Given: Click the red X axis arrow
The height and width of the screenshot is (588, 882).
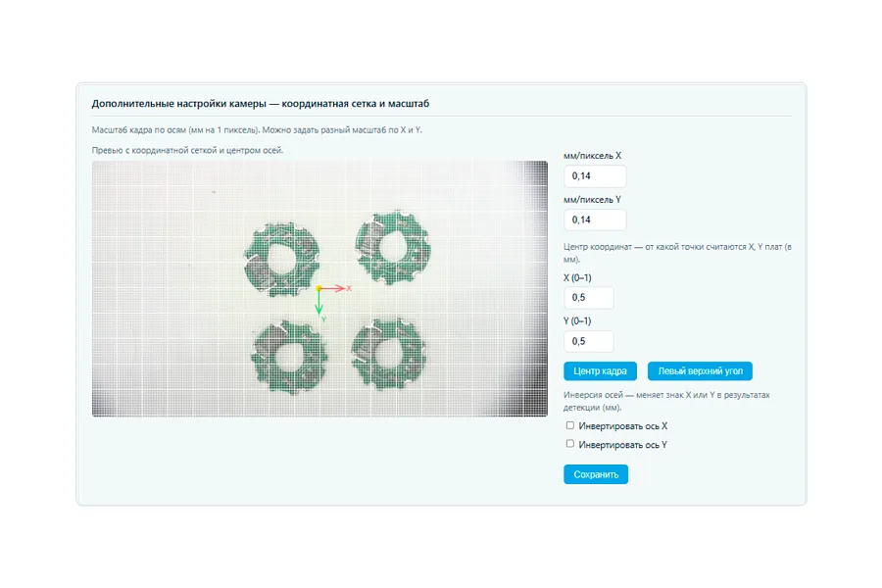Looking at the screenshot, I should (x=332, y=288).
